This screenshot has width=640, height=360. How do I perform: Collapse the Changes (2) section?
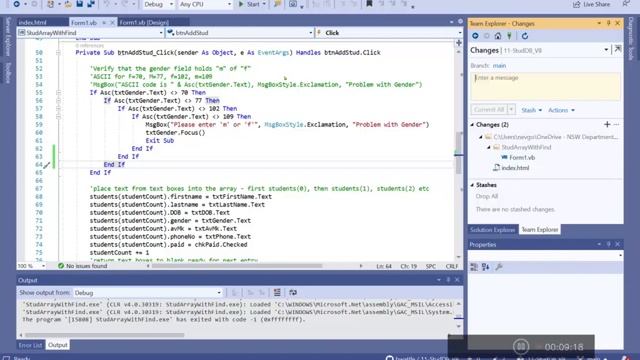473,124
